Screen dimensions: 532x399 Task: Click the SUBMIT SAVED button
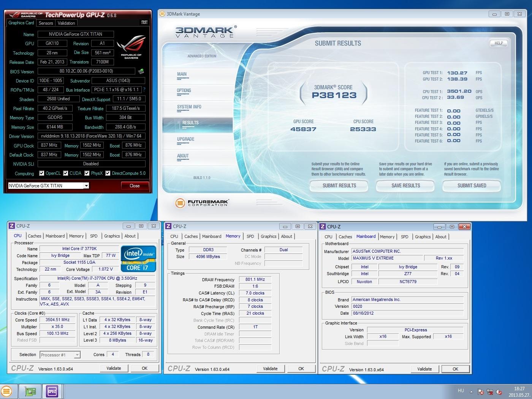pyautogui.click(x=472, y=186)
